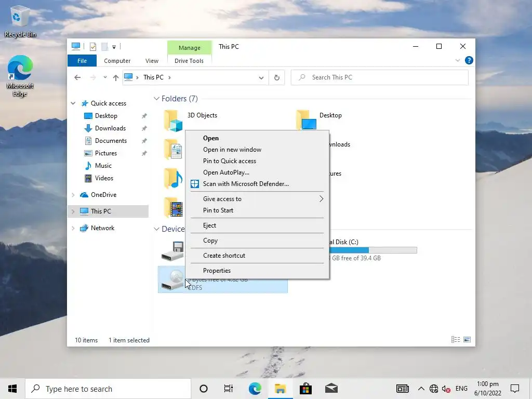This screenshot has height=399, width=532.
Task: Open the Mail app from taskbar
Action: point(331,389)
